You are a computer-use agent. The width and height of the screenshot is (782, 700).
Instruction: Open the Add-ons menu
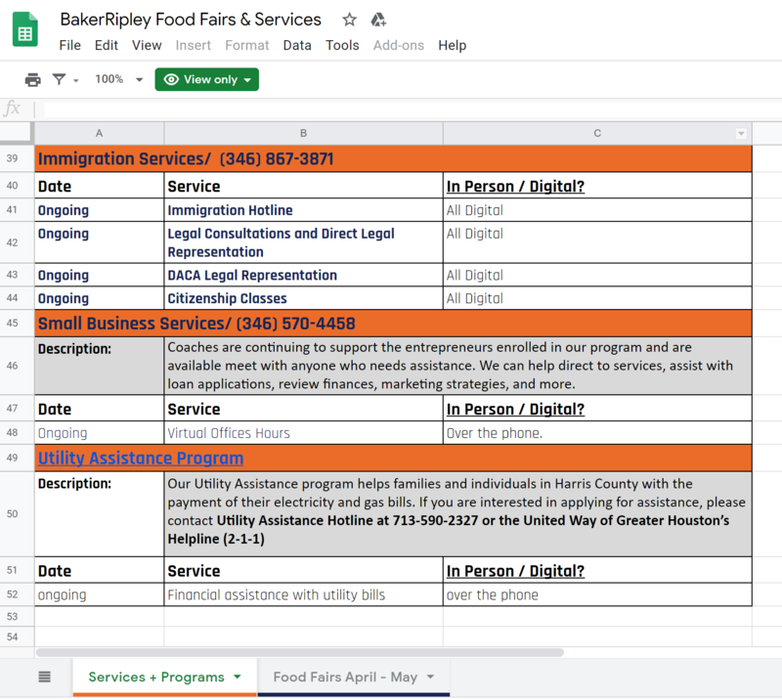[x=399, y=45]
